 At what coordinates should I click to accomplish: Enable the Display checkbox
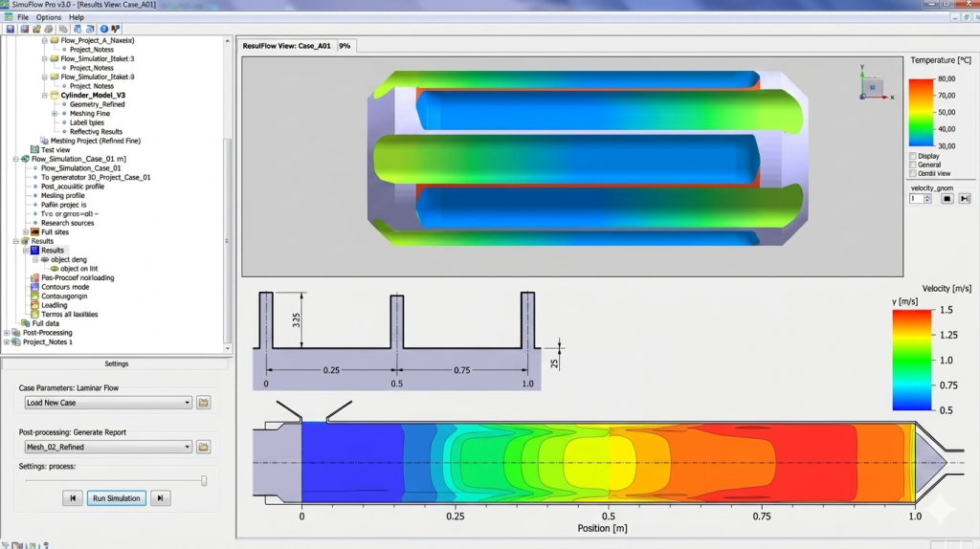[x=912, y=156]
